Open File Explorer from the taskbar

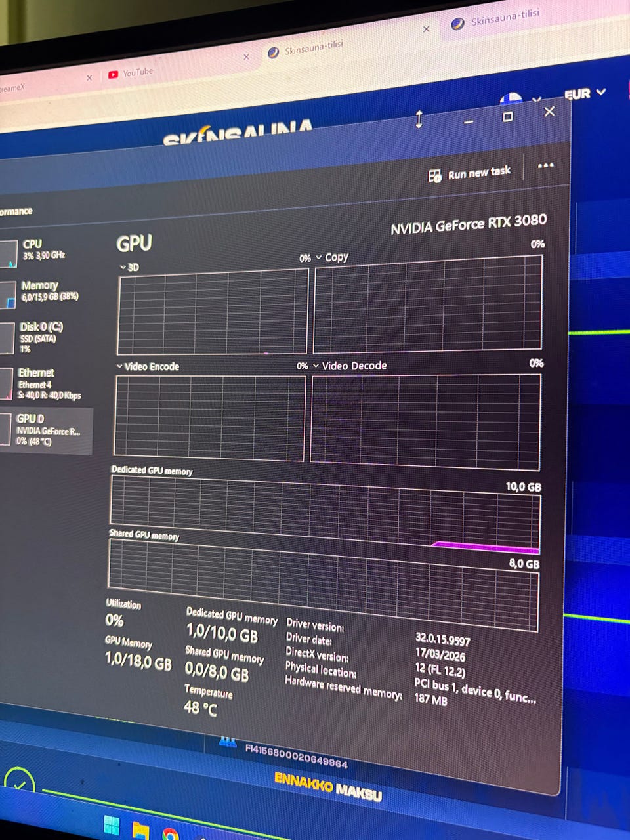pyautogui.click(x=140, y=831)
